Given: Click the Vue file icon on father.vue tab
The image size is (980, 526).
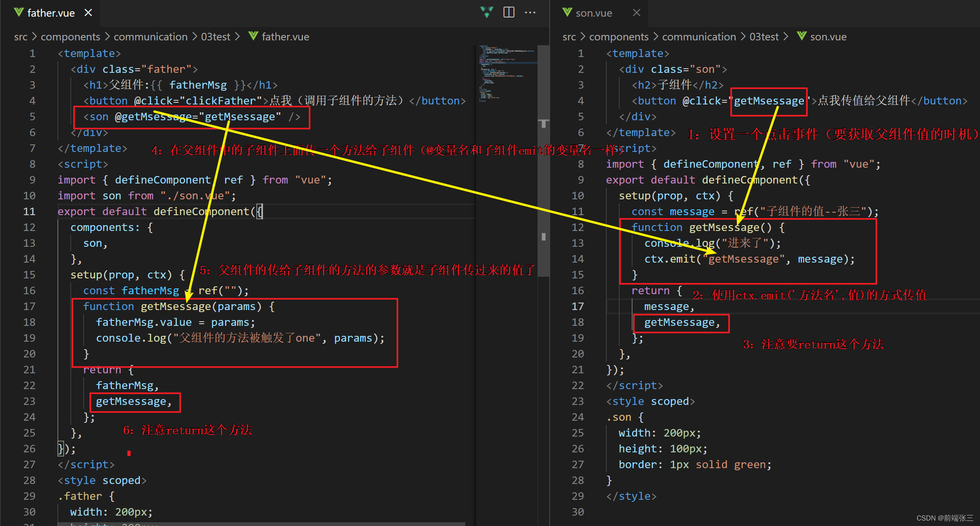Looking at the screenshot, I should (x=19, y=12).
